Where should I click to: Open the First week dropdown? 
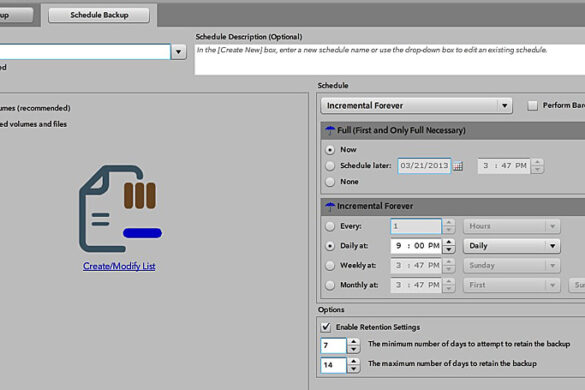tap(512, 285)
